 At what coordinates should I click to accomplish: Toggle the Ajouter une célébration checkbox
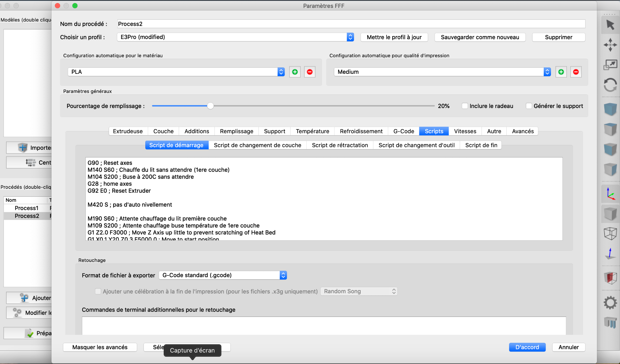coord(98,291)
